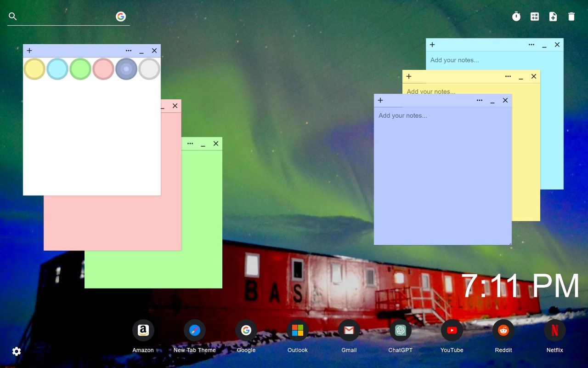Open the settings gear
This screenshot has height=368, width=588.
[17, 351]
